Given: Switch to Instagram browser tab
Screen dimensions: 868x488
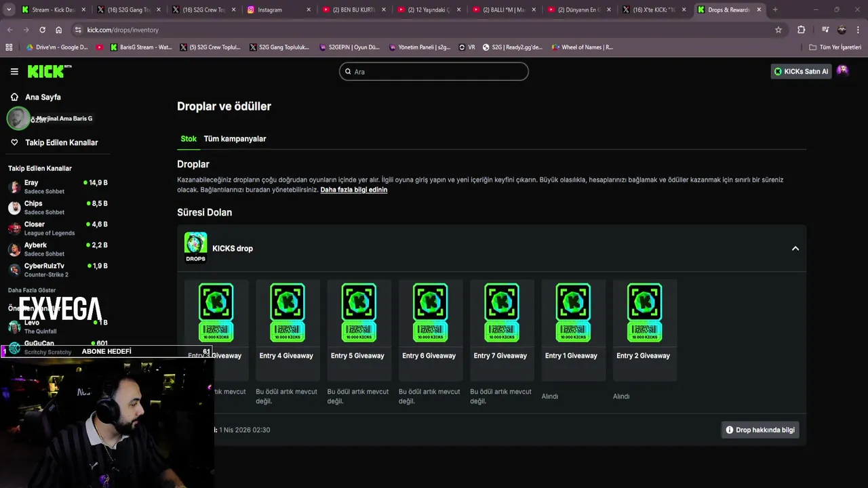Looking at the screenshot, I should pos(278,9).
